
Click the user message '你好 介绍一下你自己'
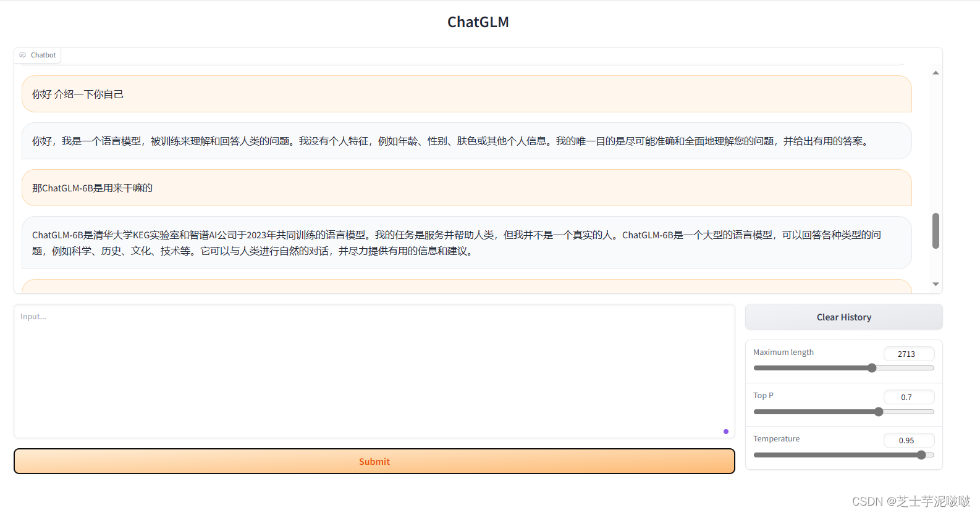coord(467,94)
